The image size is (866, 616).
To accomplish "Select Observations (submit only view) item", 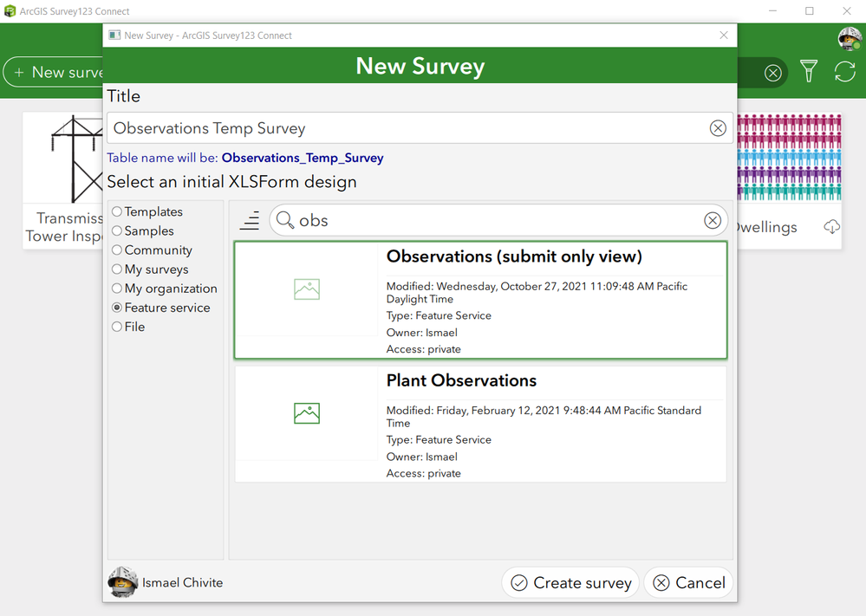I will [480, 300].
